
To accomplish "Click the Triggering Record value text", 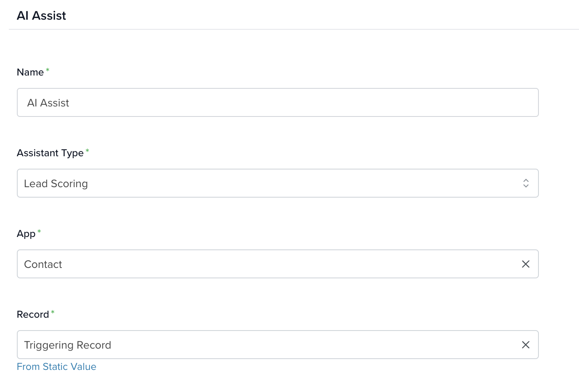I will pyautogui.click(x=67, y=345).
